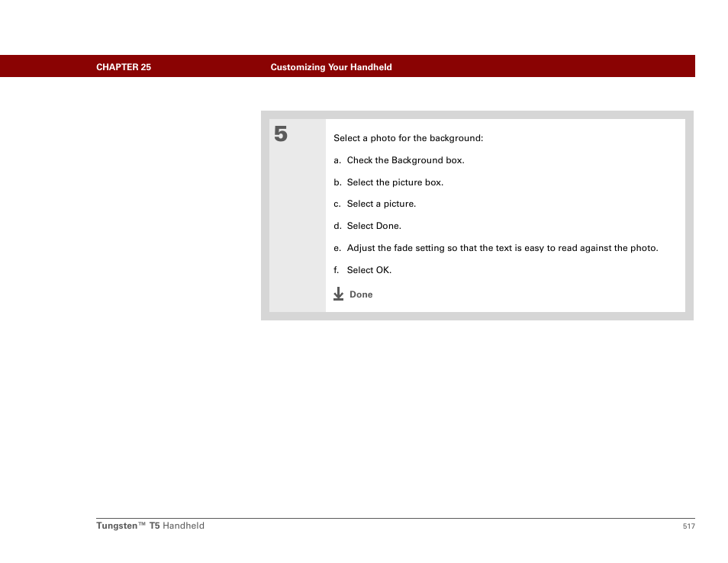The image size is (728, 563).
Task: Click the page number 517
Action: tap(688, 526)
